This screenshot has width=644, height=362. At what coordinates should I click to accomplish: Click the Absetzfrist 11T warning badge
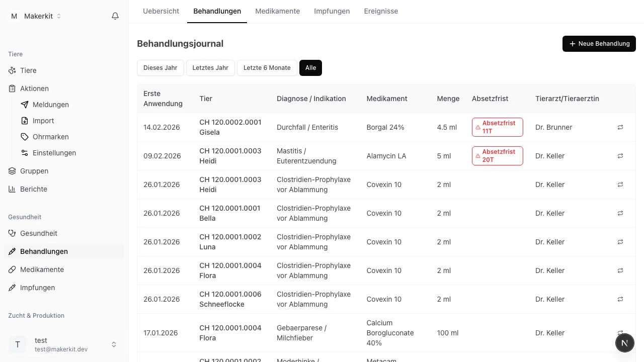497,127
